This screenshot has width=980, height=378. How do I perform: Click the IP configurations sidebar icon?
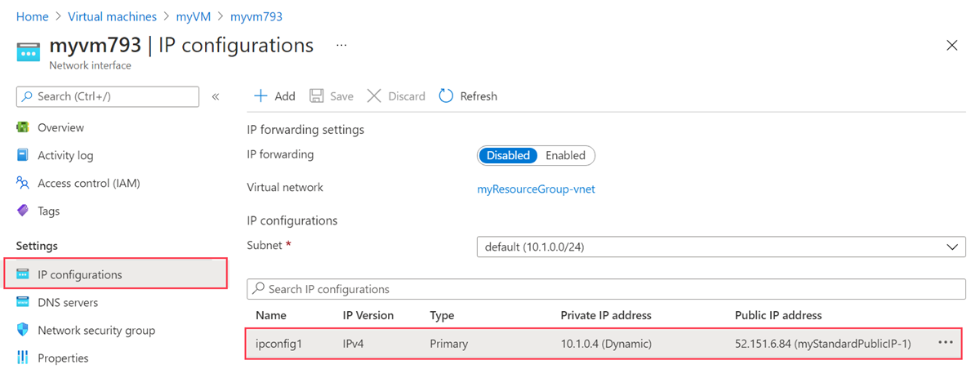pos(23,274)
